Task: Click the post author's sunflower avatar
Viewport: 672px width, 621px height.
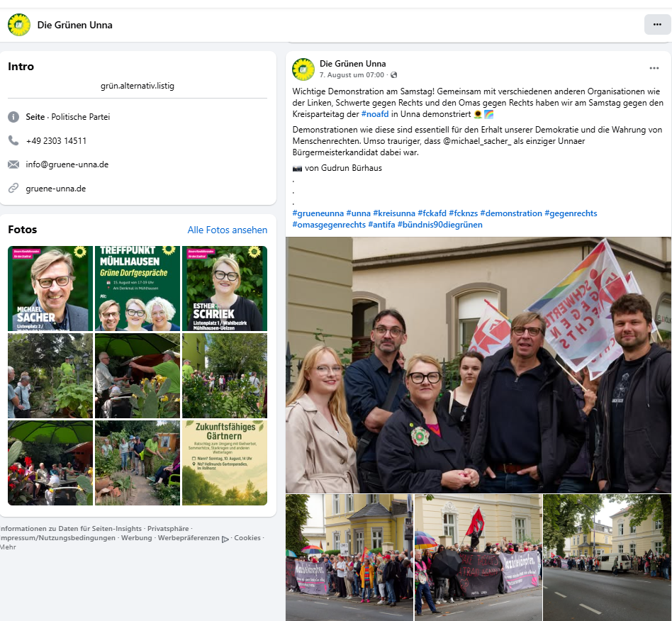Action: [x=303, y=69]
